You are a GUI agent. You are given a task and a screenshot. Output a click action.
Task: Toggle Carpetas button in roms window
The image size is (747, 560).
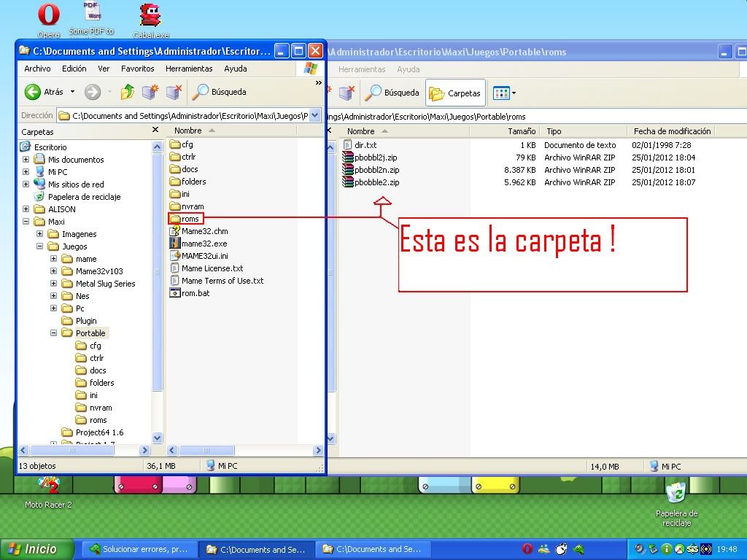pyautogui.click(x=455, y=93)
